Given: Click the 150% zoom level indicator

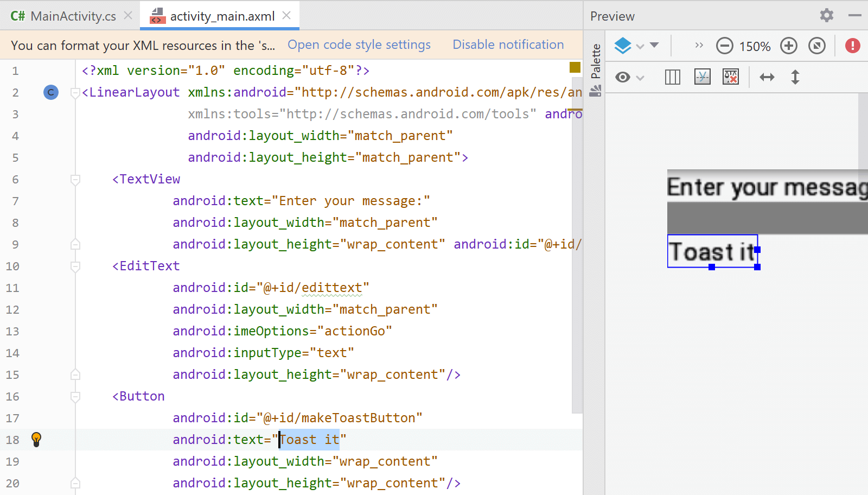Looking at the screenshot, I should 756,46.
